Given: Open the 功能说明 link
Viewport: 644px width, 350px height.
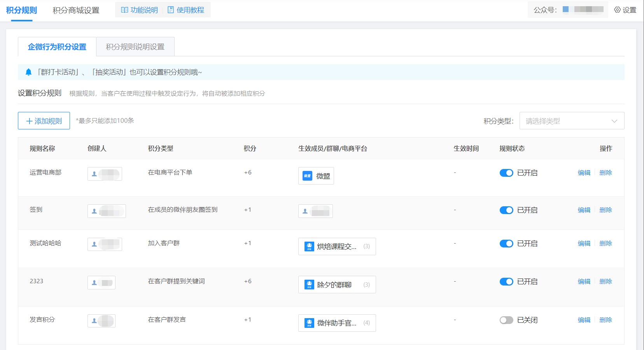Looking at the screenshot, I should coord(140,10).
